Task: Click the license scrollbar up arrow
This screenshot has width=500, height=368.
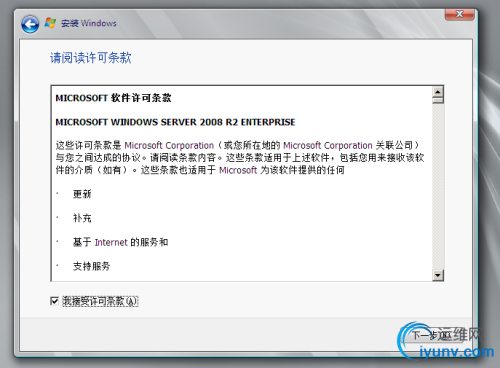Action: tap(438, 91)
